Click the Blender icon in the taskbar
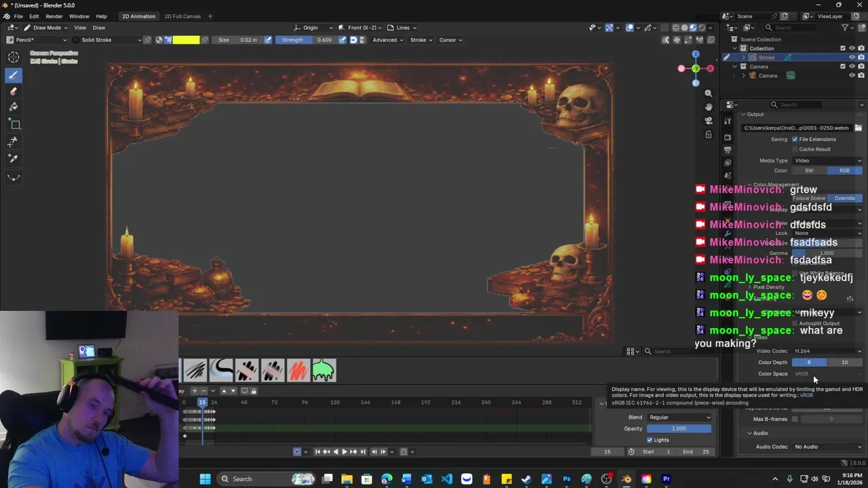Screen dimensions: 868x488 click(626, 479)
